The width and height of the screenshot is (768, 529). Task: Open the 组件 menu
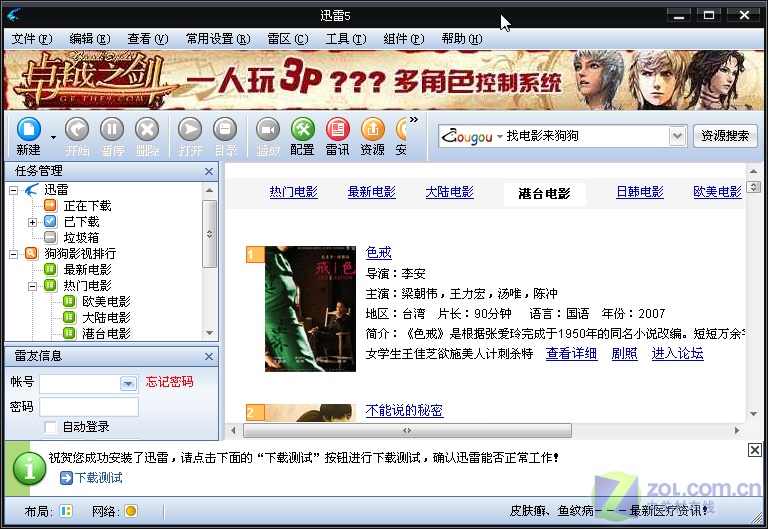pyautogui.click(x=404, y=39)
